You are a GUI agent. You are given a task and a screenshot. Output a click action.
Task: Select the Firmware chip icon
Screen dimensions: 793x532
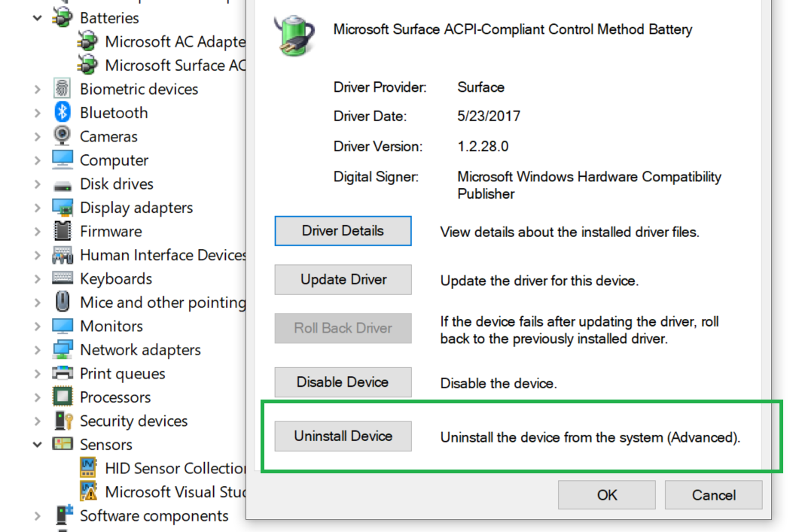[x=63, y=231]
